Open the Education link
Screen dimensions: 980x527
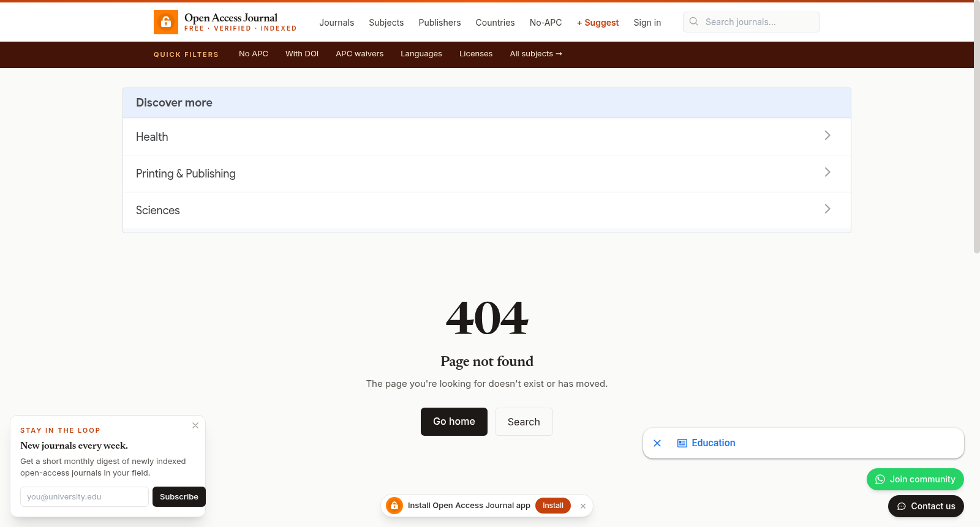pyautogui.click(x=714, y=443)
